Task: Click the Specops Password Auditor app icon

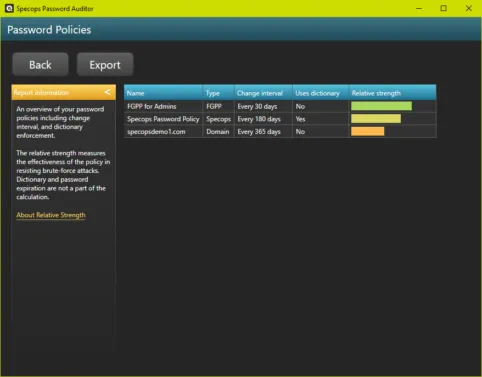Action: click(x=9, y=8)
